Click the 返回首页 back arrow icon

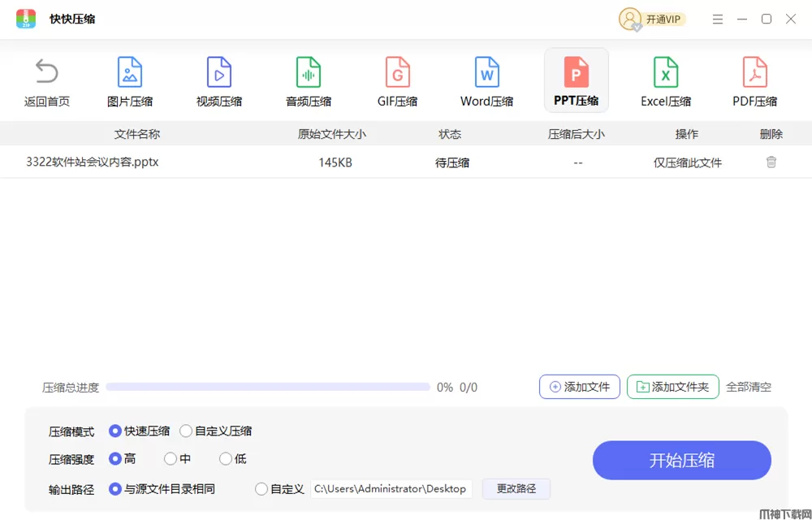[x=47, y=72]
